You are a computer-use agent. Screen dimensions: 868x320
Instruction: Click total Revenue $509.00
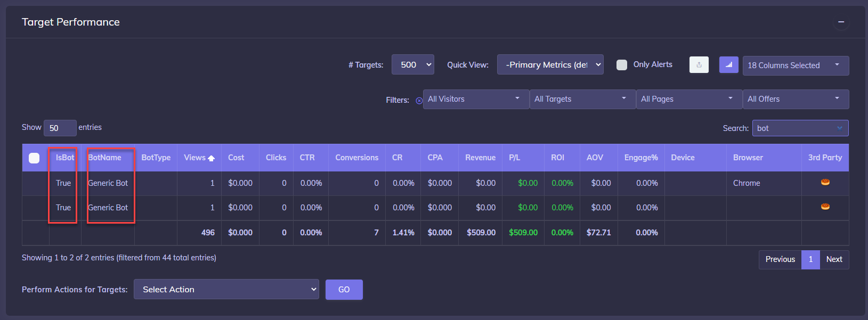click(x=481, y=233)
